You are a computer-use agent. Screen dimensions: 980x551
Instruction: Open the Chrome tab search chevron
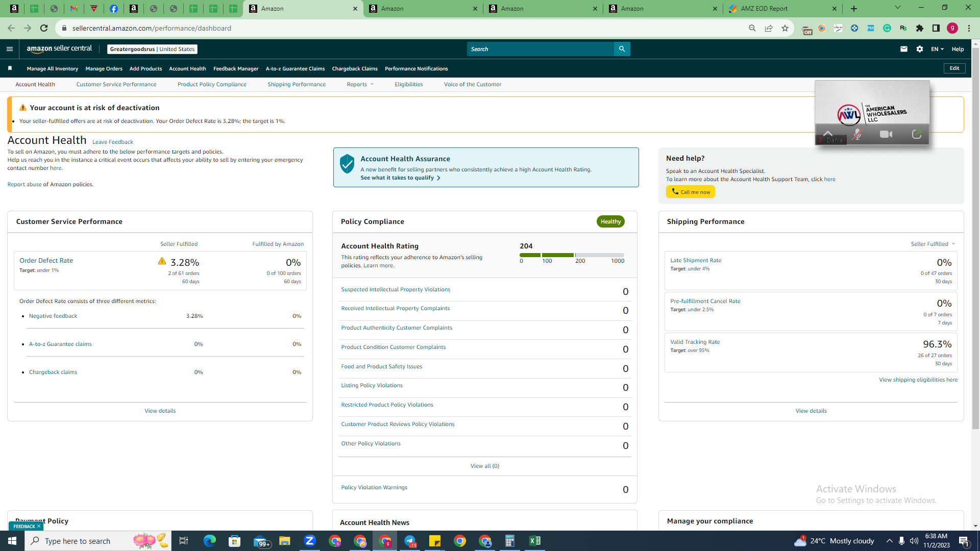click(x=898, y=8)
